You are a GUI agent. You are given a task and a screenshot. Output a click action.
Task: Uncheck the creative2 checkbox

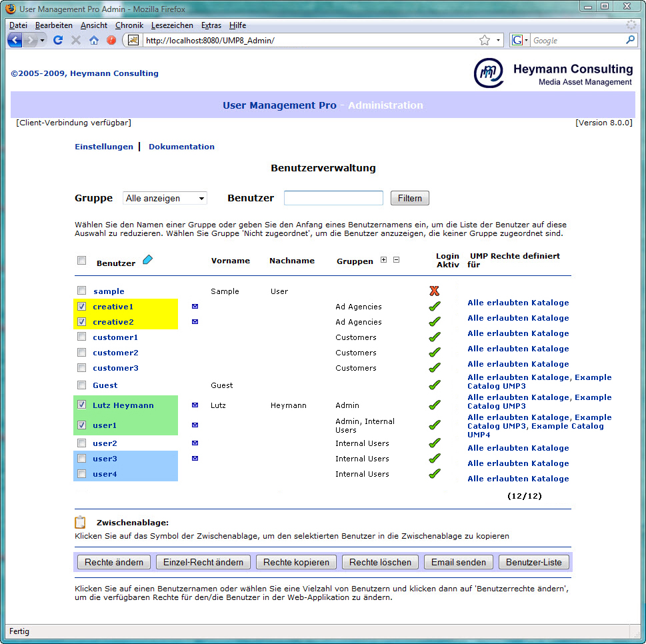[81, 321]
